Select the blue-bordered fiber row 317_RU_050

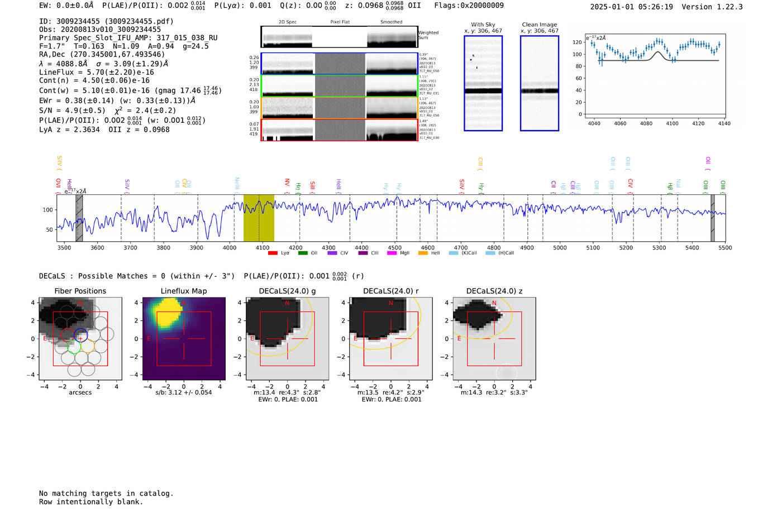pyautogui.click(x=339, y=64)
